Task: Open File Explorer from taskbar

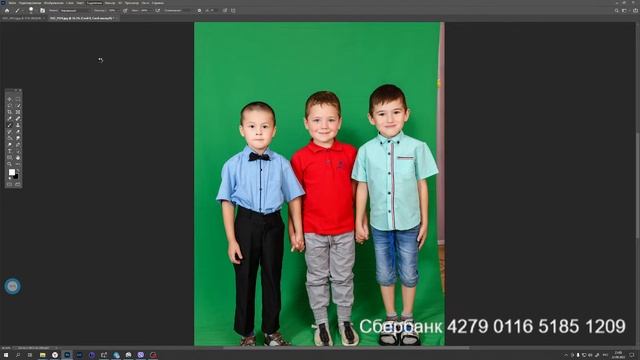Action: tap(42, 355)
